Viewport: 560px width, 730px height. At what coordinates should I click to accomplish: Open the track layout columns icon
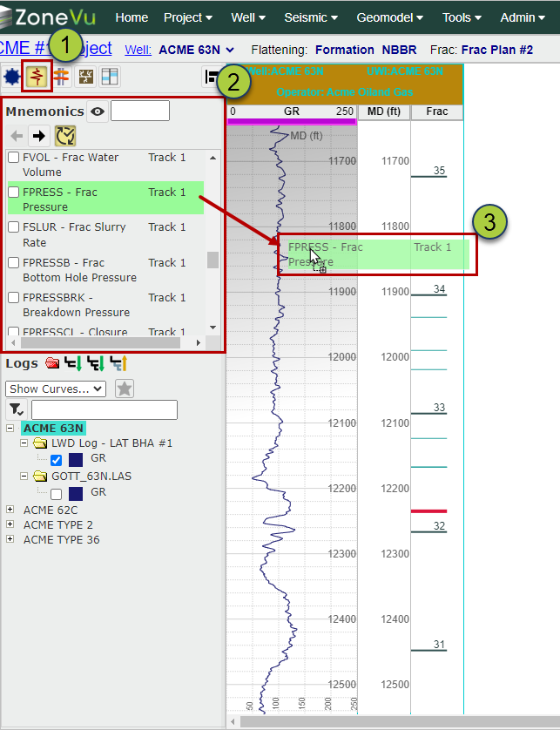coord(110,77)
